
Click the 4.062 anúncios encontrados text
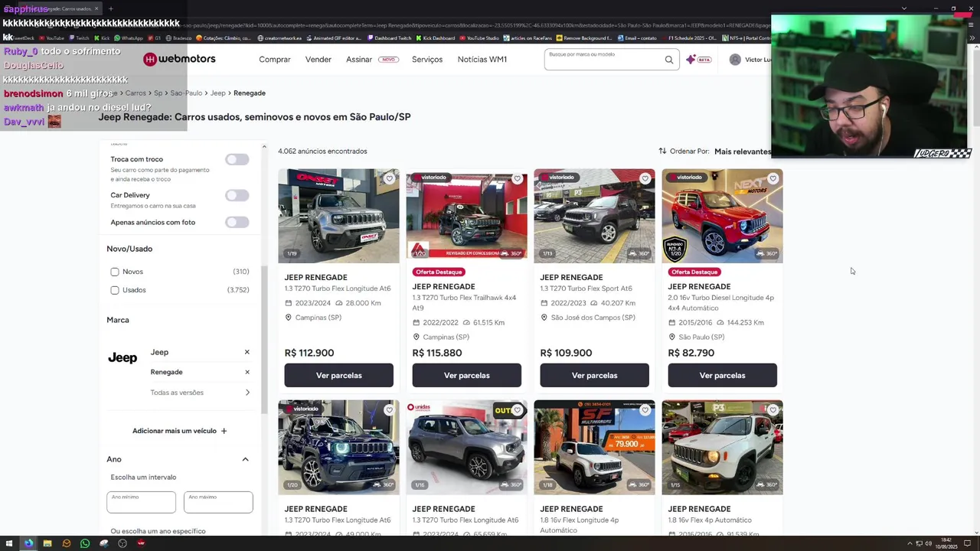point(322,152)
